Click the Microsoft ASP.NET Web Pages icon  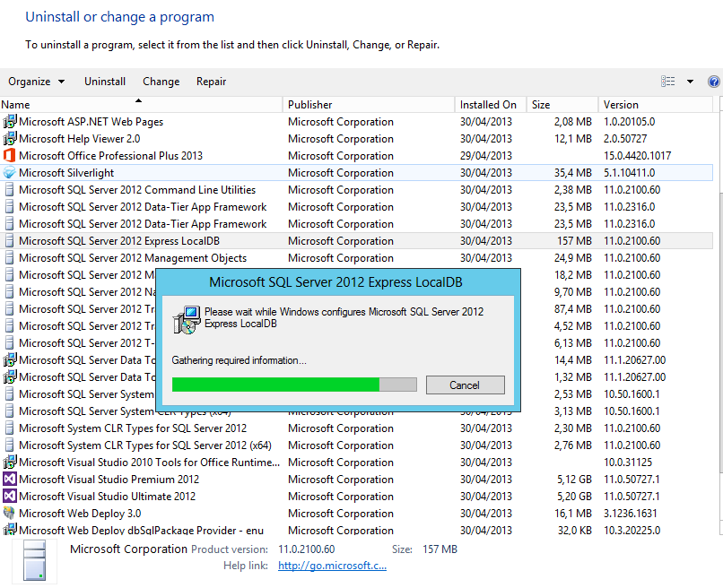10,122
